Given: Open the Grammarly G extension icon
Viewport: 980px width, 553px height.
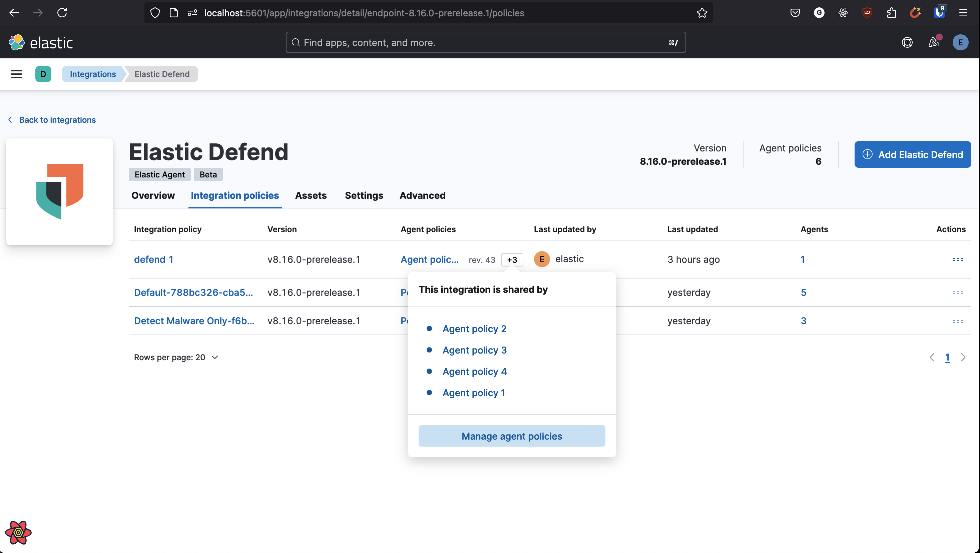Looking at the screenshot, I should (x=819, y=13).
